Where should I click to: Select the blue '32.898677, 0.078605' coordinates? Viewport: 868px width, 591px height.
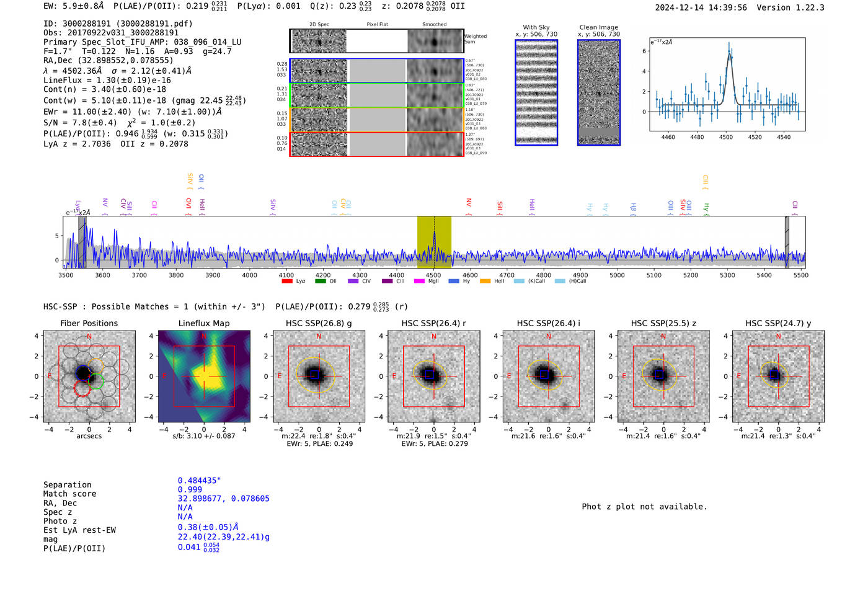(x=224, y=499)
